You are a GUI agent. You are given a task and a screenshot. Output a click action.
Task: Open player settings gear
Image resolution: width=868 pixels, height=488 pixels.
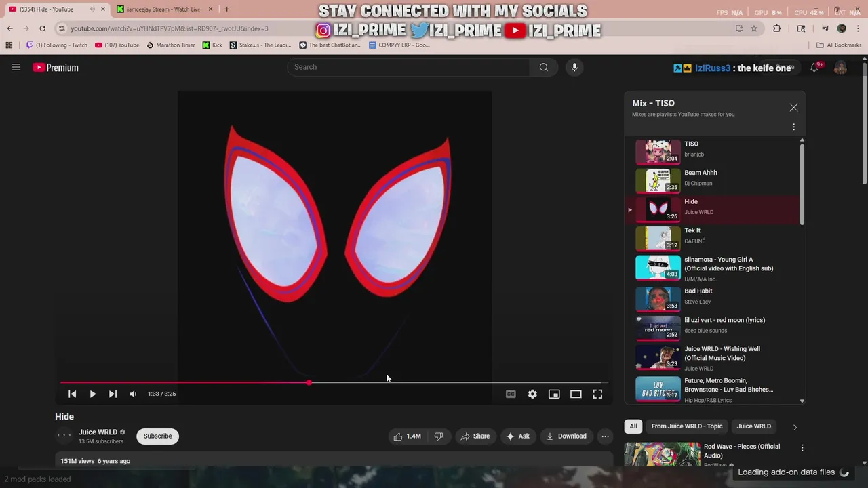coord(532,394)
